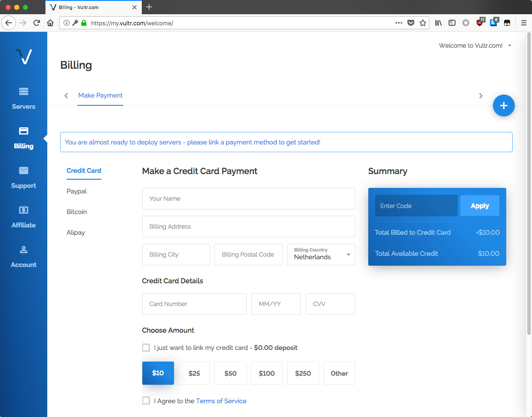
Task: Click the Vultr logo in sidebar
Action: [24, 56]
